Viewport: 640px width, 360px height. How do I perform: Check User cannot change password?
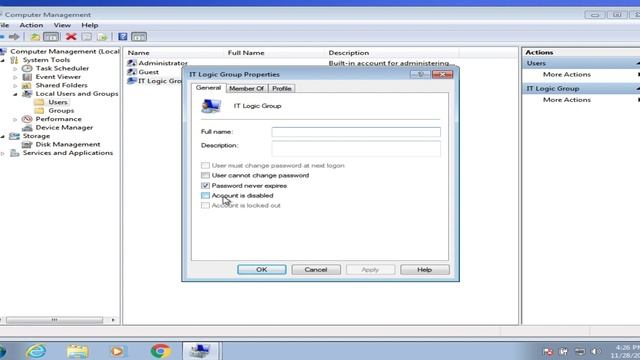tap(205, 176)
